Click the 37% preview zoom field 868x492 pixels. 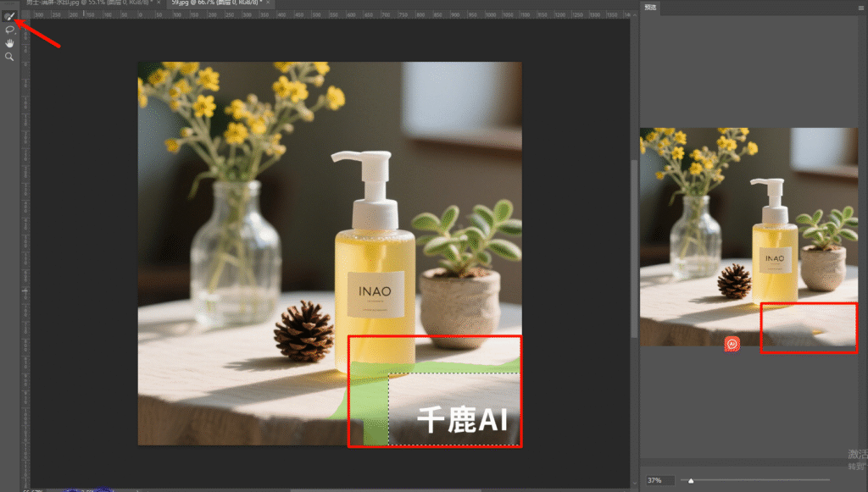pyautogui.click(x=659, y=480)
